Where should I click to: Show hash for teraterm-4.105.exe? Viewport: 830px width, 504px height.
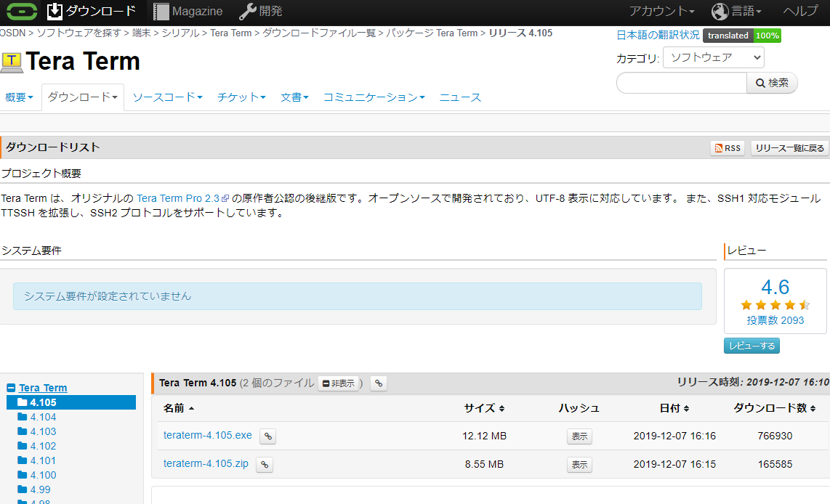579,436
